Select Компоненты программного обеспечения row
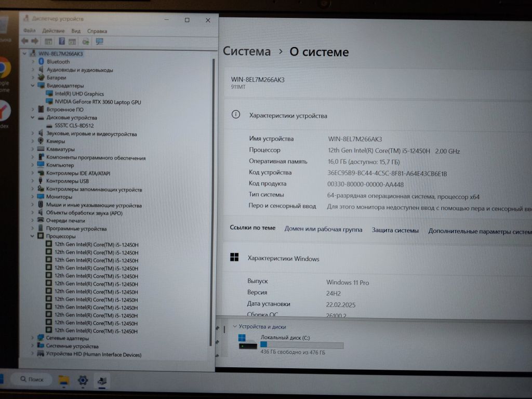The image size is (532, 399). (x=96, y=158)
